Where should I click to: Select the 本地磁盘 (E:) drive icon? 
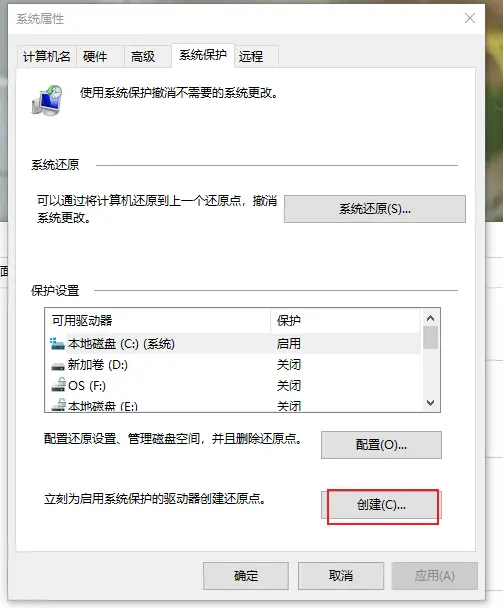pyautogui.click(x=58, y=405)
